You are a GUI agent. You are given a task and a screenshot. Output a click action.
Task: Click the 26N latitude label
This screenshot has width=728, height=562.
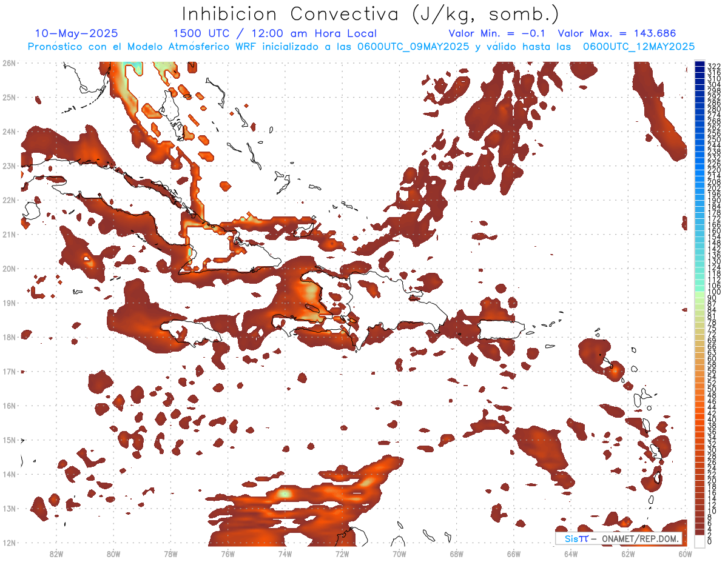click(9, 63)
